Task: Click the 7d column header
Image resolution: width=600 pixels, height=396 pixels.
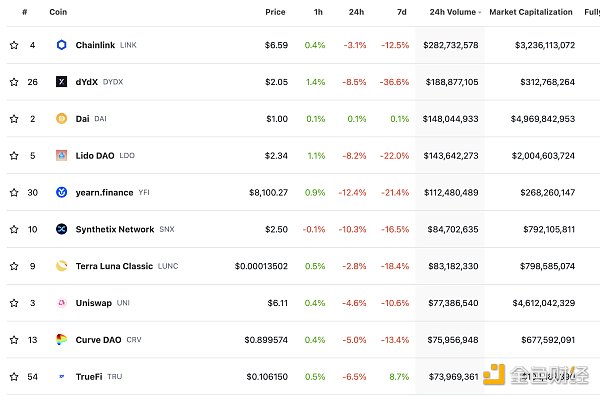Action: [401, 12]
